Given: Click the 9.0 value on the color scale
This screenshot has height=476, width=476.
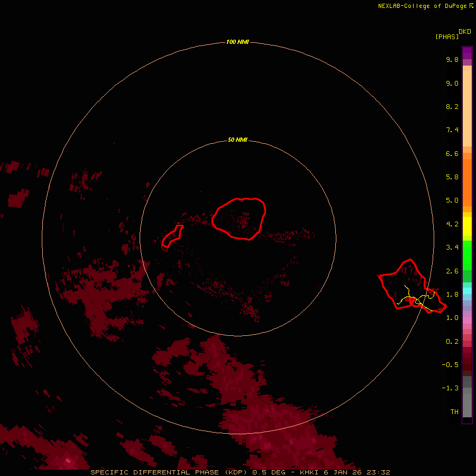Looking at the screenshot, I should coord(452,83).
